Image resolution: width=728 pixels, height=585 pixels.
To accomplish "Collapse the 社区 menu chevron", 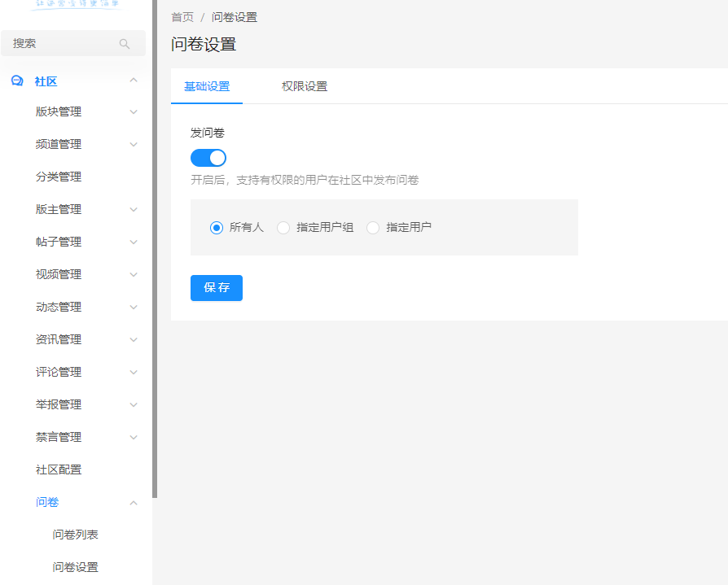I will pyautogui.click(x=134, y=81).
